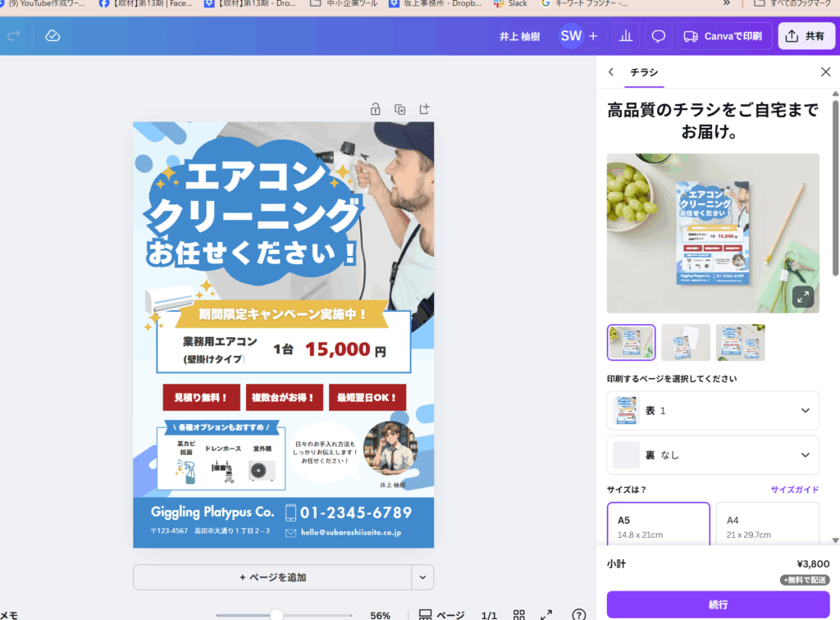This screenshot has height=620, width=840.
Task: Open the analytics bar chart icon
Action: (626, 36)
